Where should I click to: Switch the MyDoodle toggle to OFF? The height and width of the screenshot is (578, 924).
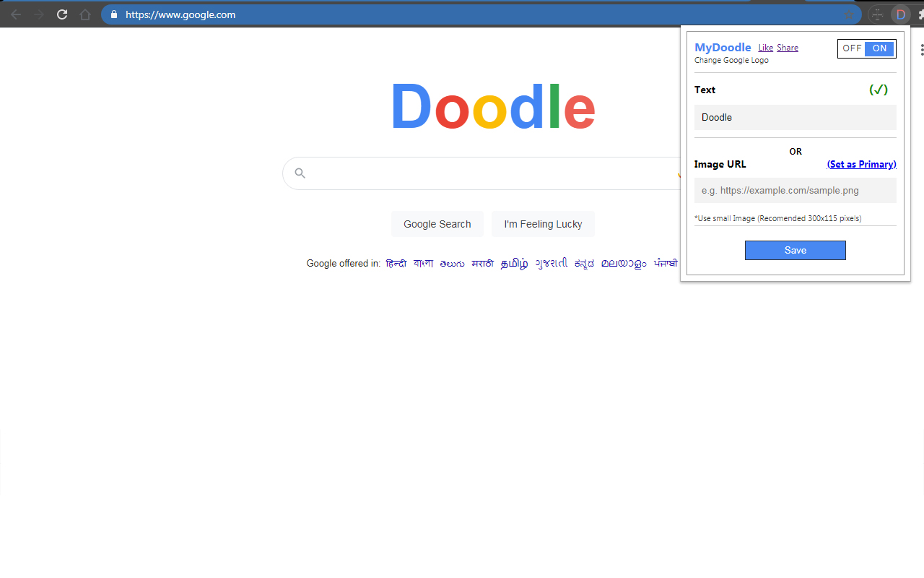[852, 48]
